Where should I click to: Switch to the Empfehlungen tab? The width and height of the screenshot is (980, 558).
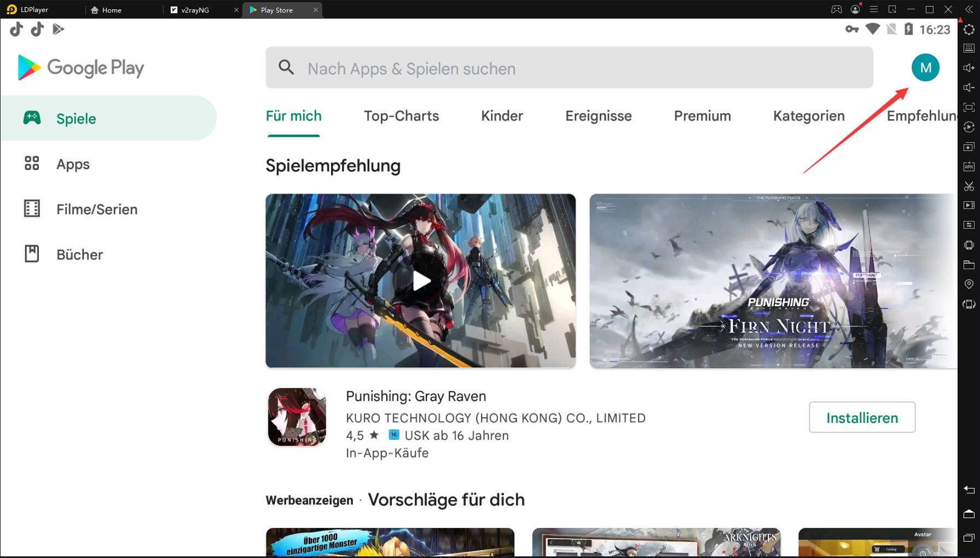(x=922, y=116)
